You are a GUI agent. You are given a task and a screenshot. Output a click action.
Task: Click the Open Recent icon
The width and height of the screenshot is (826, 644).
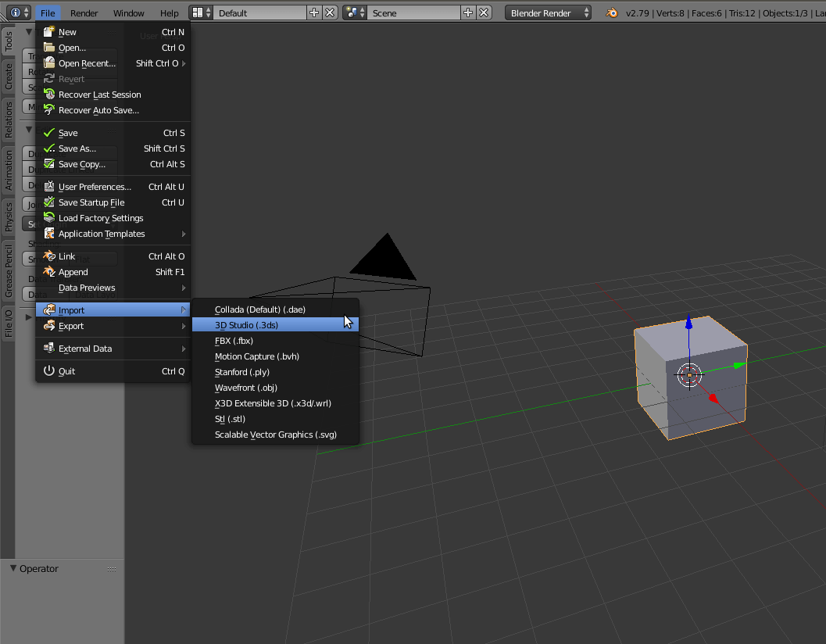(49, 63)
